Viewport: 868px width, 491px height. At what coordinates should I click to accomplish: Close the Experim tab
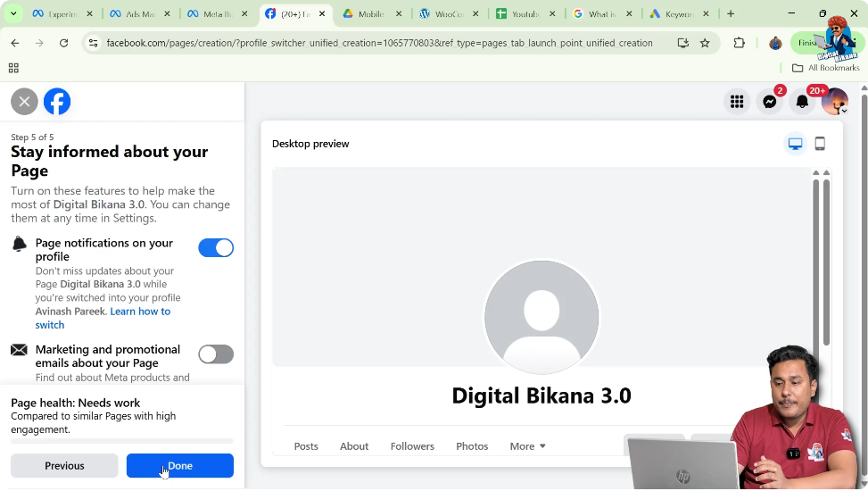90,14
